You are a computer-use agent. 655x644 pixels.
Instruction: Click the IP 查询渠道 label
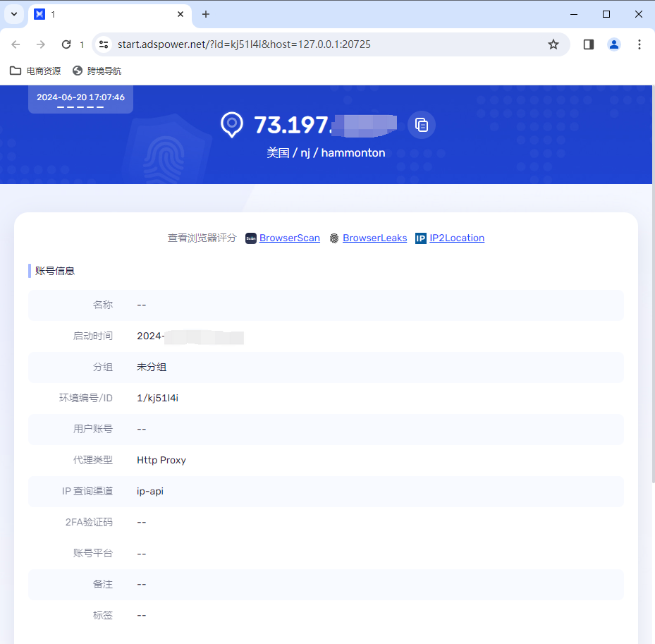click(87, 491)
